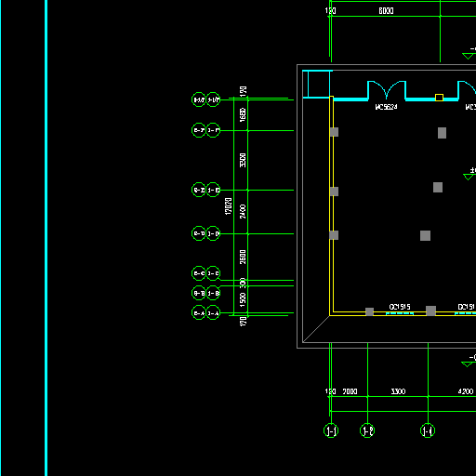Select the 1-A axis grid bubble
Image resolution: width=476 pixels, height=476 pixels.
(x=213, y=312)
